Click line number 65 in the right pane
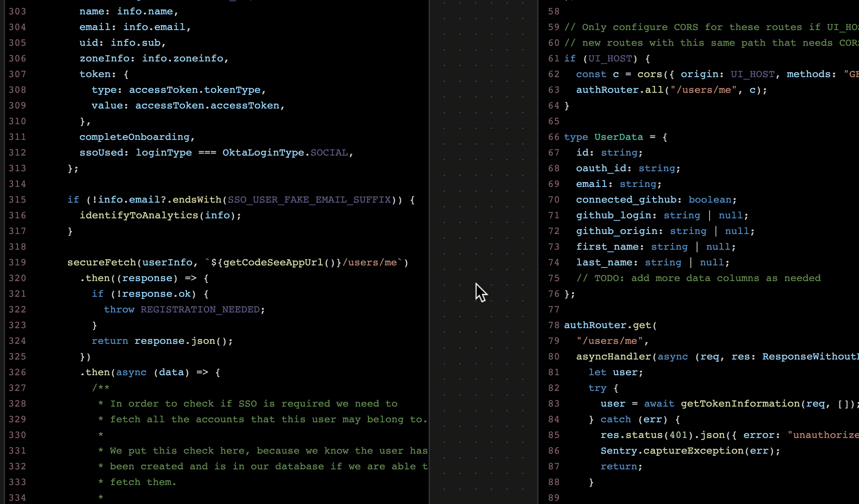The image size is (859, 504). pos(554,121)
